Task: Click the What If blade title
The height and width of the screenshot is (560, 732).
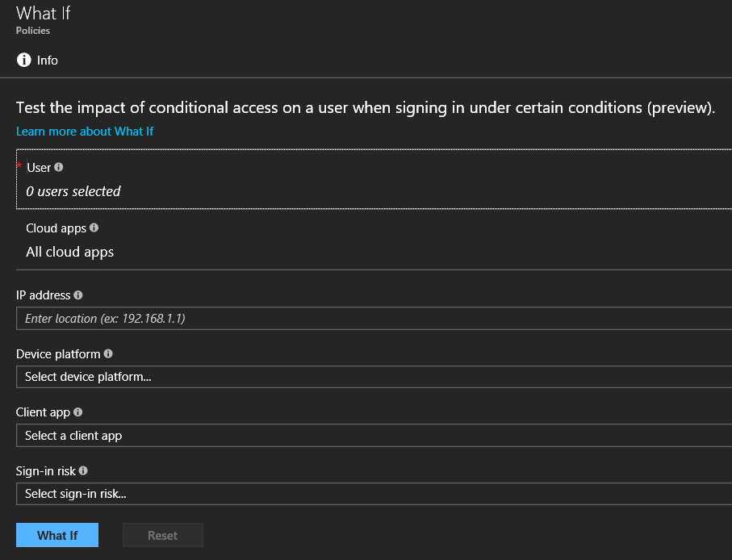Action: [44, 14]
